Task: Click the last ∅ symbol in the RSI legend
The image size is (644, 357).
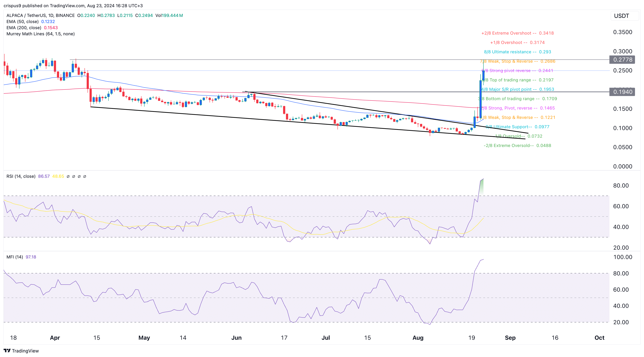Action: point(85,176)
